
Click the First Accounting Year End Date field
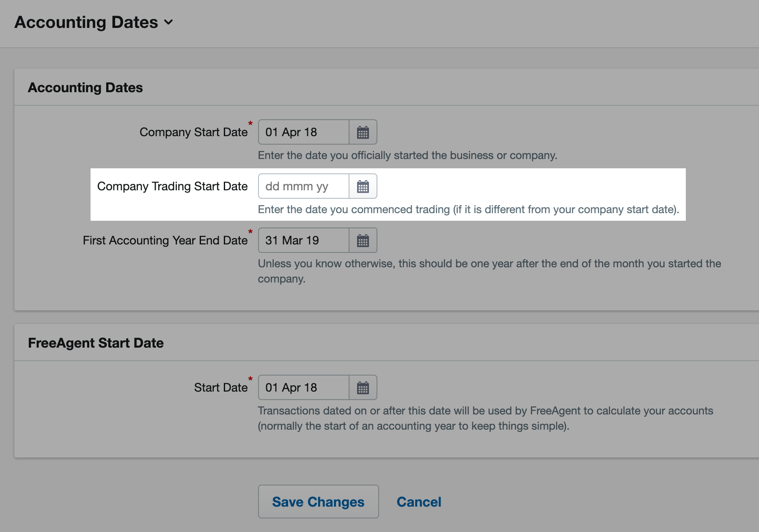click(304, 241)
